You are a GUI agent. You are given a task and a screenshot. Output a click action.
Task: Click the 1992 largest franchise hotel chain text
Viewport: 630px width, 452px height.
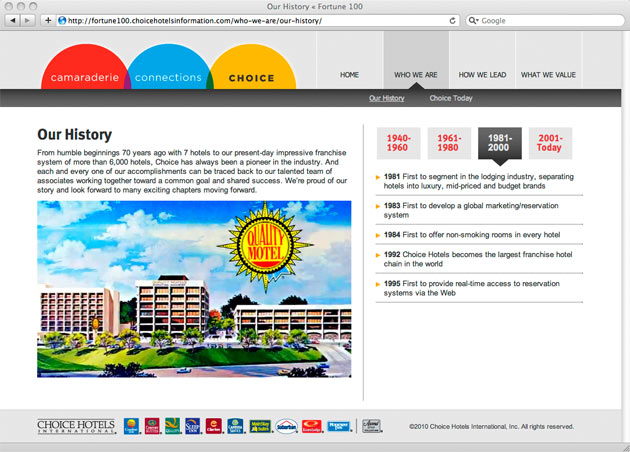[478, 259]
